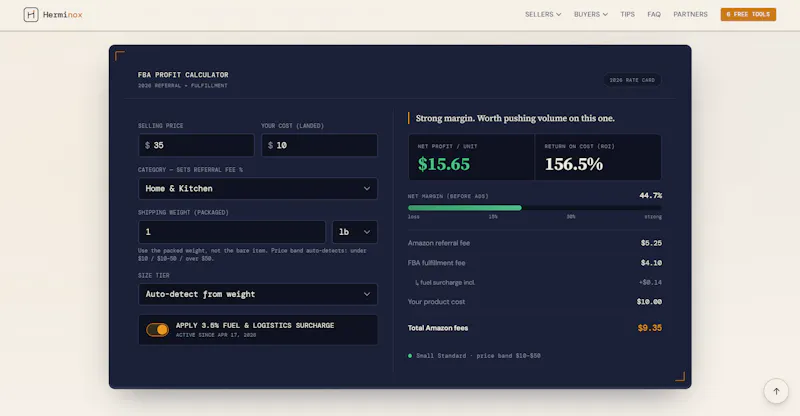This screenshot has height=416, width=800.
Task: Focus the Your Cost (Landed) input
Action: (319, 145)
